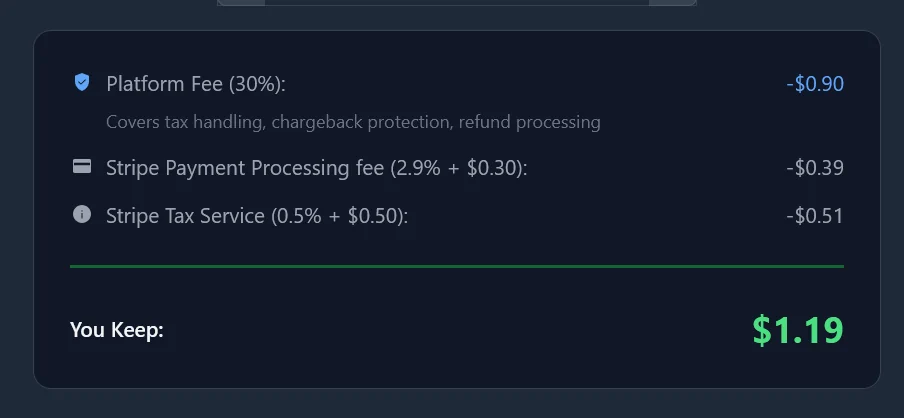The image size is (904, 418).
Task: Click the "You Keep:" label
Action: pos(117,330)
